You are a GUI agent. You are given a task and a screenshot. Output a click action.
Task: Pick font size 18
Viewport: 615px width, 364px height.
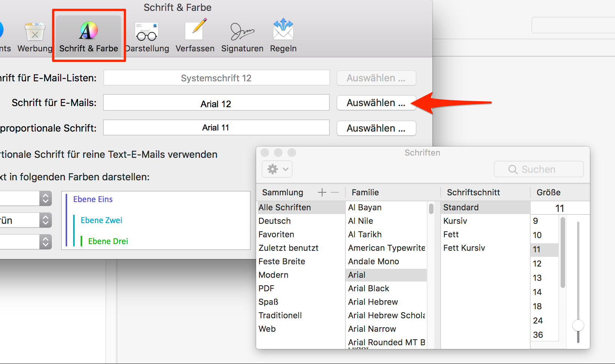point(544,306)
